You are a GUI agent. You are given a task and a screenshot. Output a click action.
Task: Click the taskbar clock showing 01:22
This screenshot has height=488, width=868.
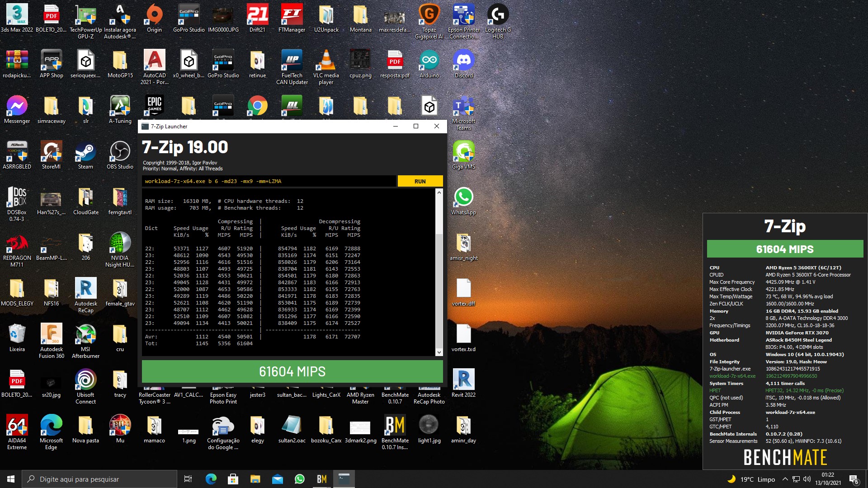click(x=828, y=479)
